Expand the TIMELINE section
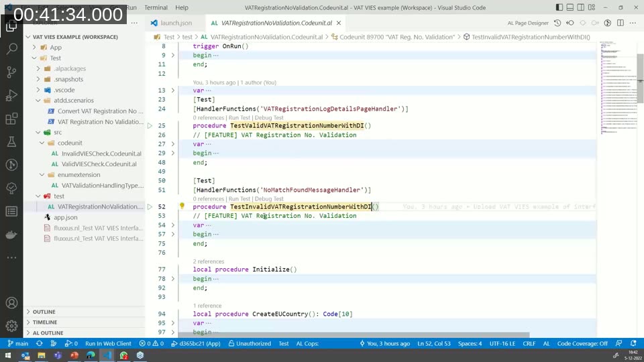Viewport: 644px width, 362px height. coord(85,322)
